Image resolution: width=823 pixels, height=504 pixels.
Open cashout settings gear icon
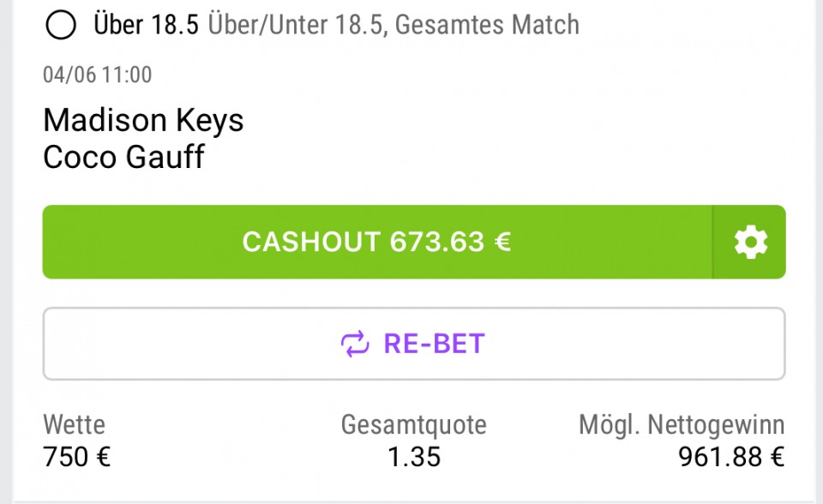750,242
